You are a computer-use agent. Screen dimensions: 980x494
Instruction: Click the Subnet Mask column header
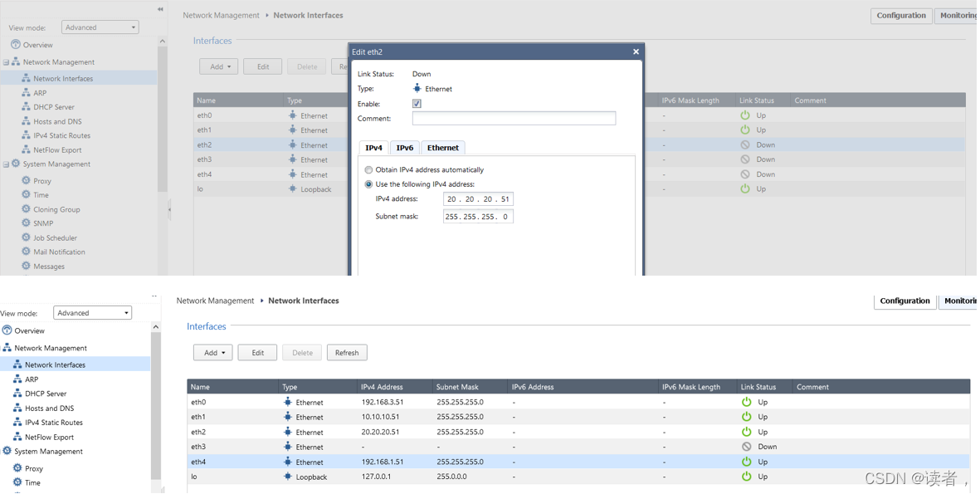click(470, 387)
